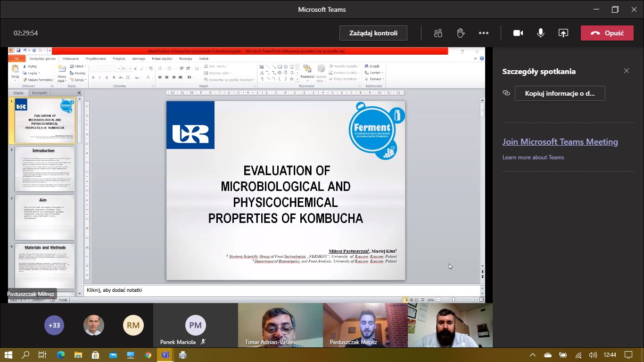Raise your hand in the meeting
Screen dimensions: 644x362
coord(461,33)
